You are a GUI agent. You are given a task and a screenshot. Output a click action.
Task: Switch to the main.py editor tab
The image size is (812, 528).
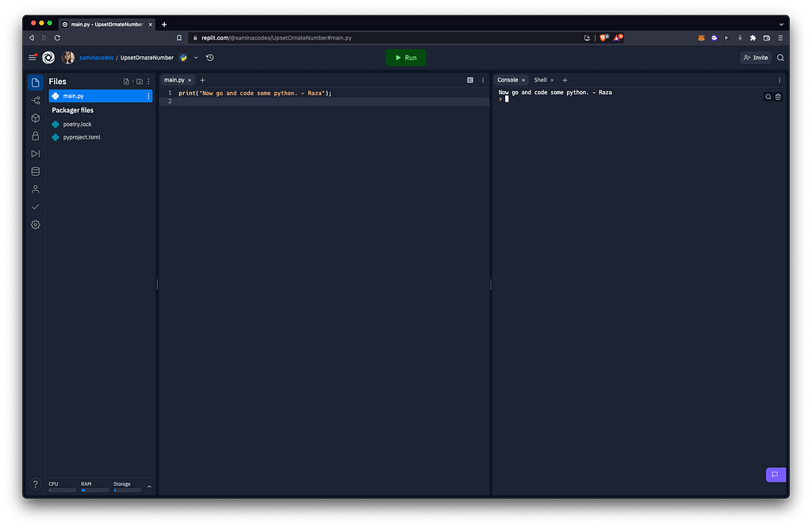(x=174, y=80)
